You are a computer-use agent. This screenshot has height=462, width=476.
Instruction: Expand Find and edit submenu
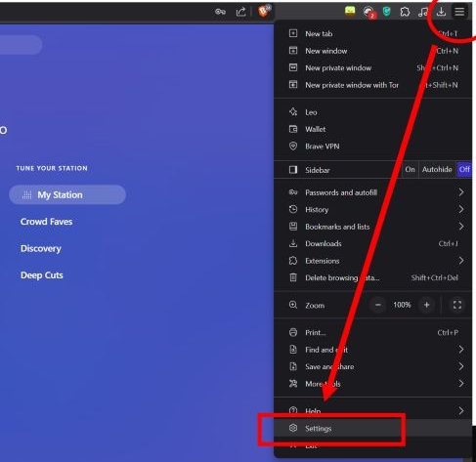coord(372,350)
